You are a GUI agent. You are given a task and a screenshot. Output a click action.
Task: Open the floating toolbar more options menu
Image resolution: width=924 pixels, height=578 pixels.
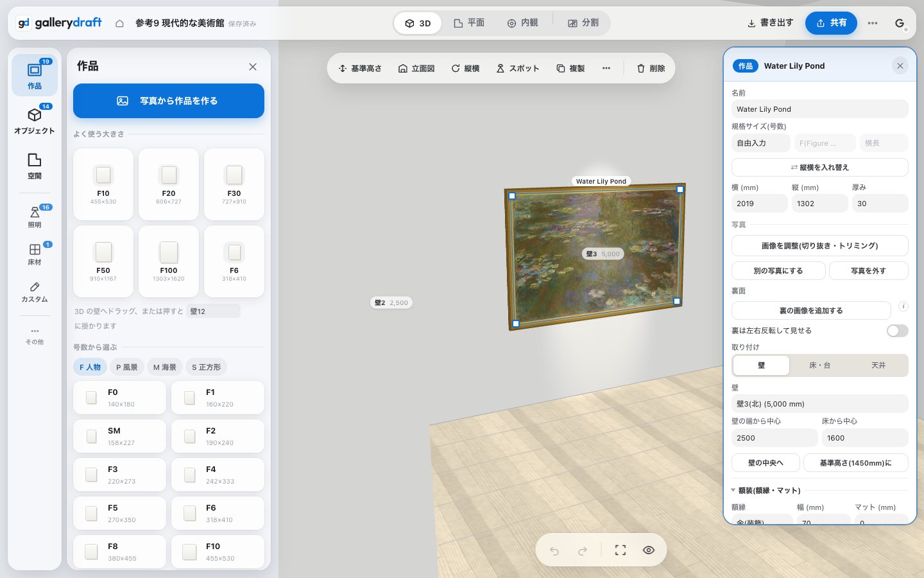[x=606, y=68]
